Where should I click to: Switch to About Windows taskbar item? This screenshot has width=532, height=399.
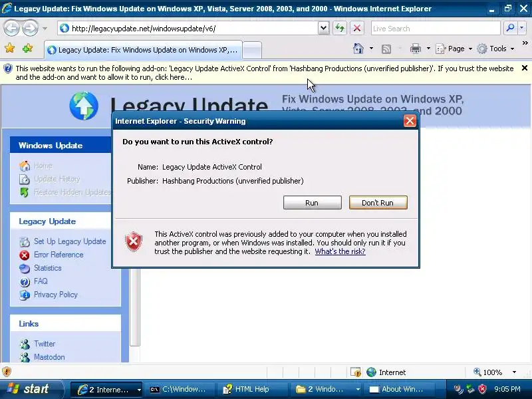coord(399,390)
